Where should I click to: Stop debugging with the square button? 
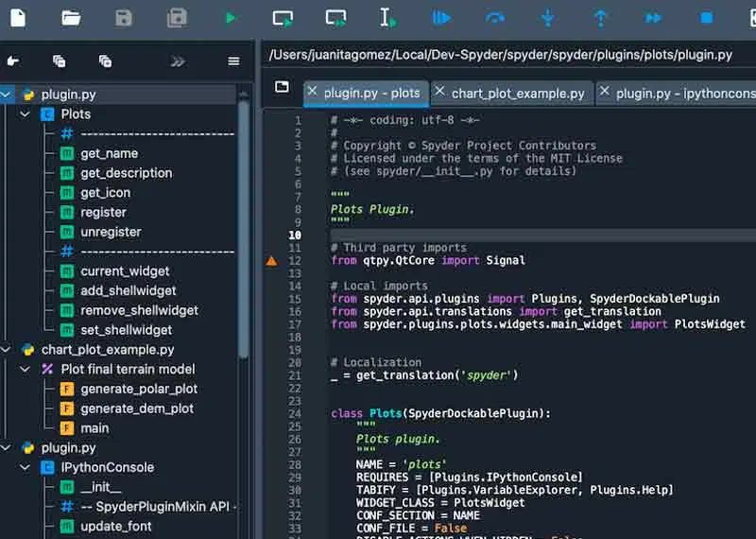(x=706, y=18)
